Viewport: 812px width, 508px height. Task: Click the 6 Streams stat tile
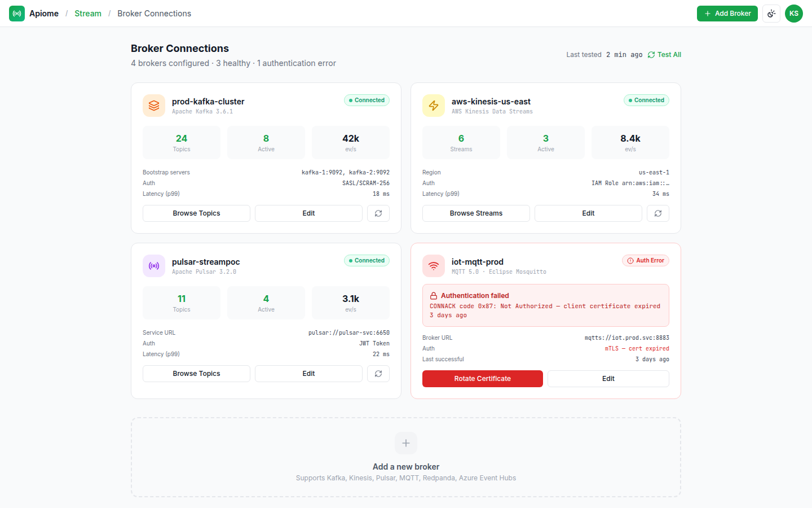[461, 142]
